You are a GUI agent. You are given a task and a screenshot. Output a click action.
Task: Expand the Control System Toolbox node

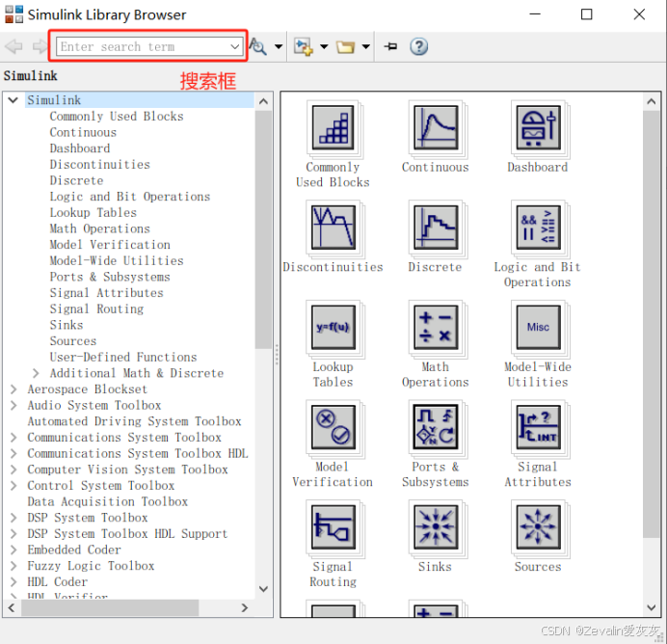point(13,486)
